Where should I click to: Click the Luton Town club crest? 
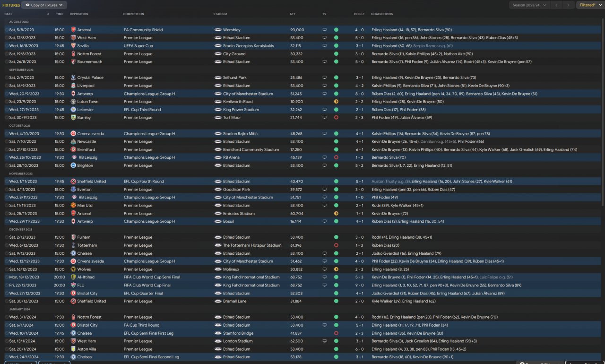tap(73, 102)
